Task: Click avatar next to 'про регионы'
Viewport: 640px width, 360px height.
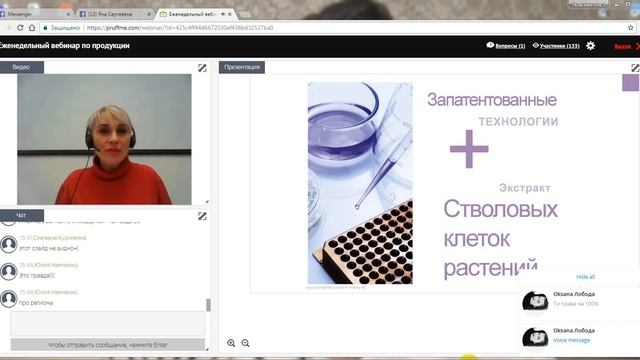Action: point(9,299)
